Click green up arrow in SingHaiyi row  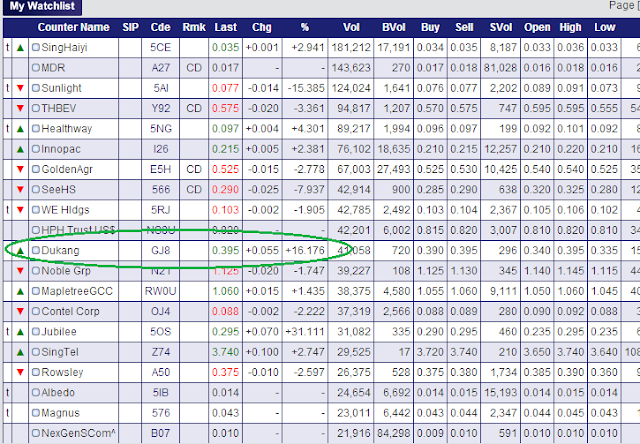20,48
